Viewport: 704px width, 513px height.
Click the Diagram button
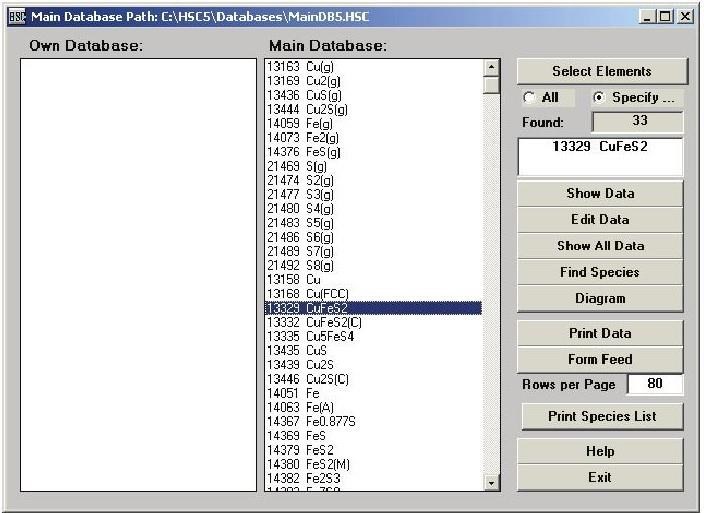[x=600, y=298]
